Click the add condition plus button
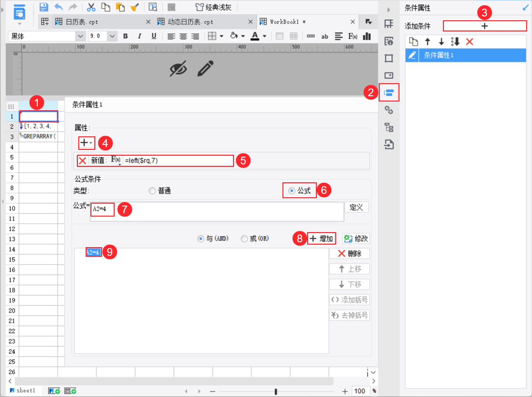The height and width of the screenshot is (397, 532). 485,26
